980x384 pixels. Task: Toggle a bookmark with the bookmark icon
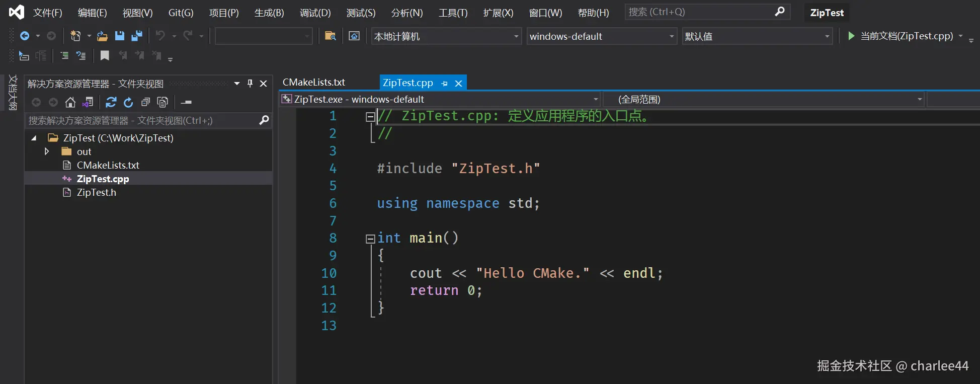point(105,56)
